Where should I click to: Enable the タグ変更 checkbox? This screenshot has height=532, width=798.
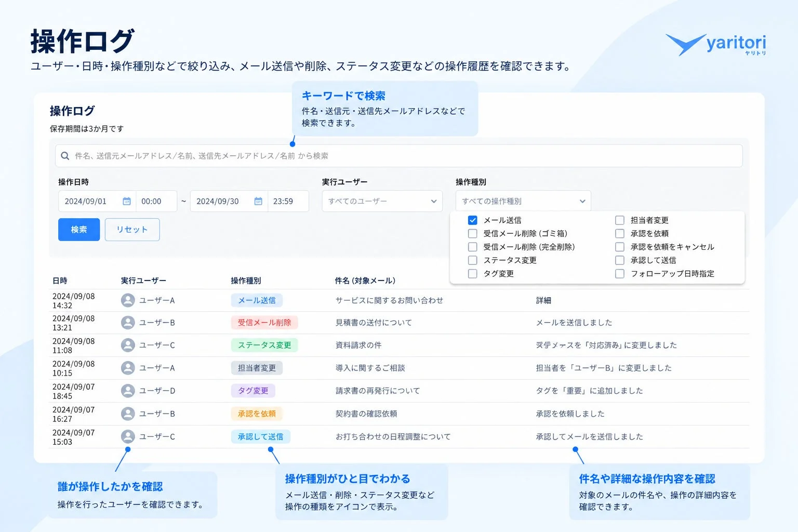click(x=472, y=274)
